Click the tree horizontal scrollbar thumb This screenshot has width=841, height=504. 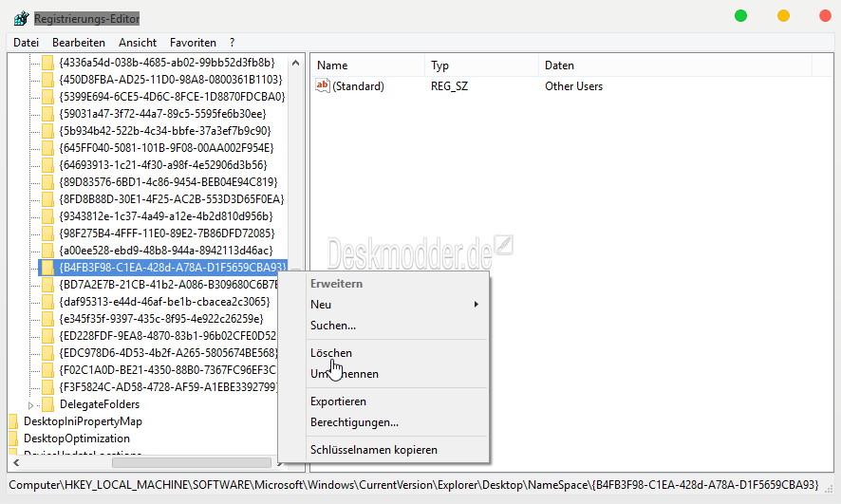click(192, 463)
